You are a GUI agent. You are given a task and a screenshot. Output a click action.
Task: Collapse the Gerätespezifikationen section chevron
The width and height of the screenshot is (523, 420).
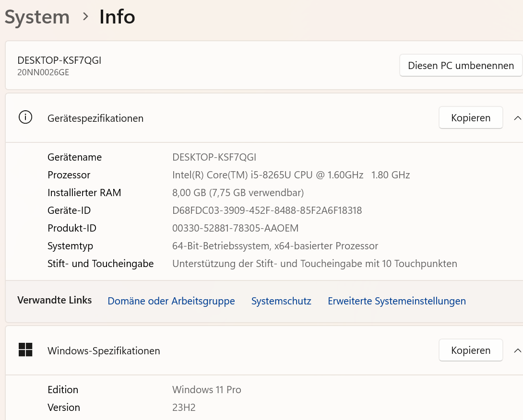pyautogui.click(x=517, y=118)
